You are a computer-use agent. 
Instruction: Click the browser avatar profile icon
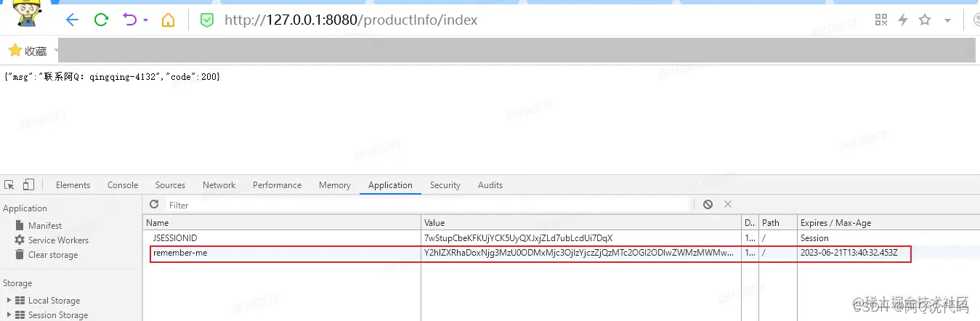tap(28, 15)
